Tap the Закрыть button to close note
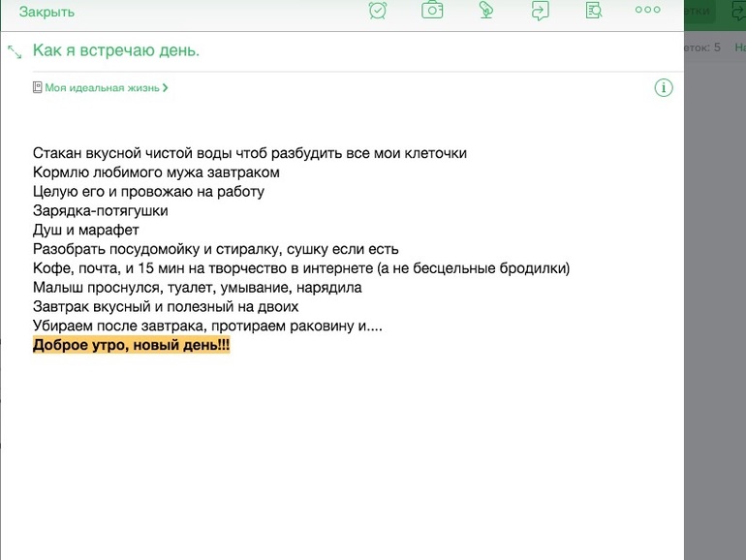 tap(47, 12)
